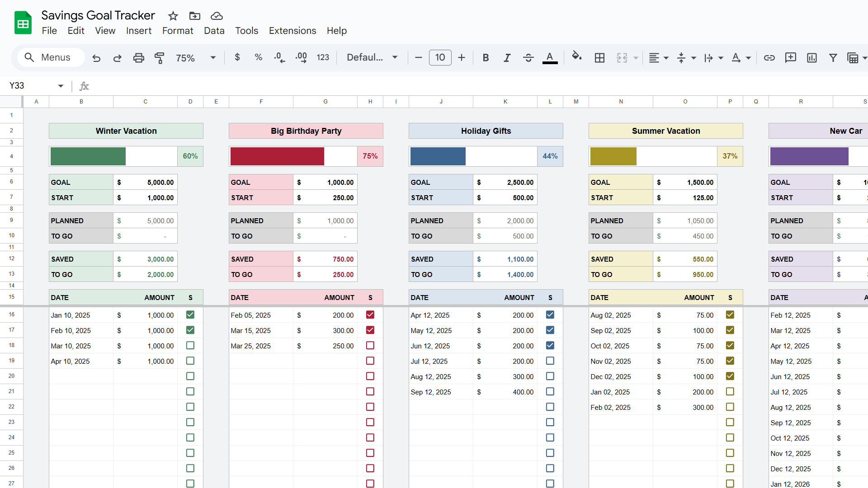868x488 pixels.
Task: Open the borders tool
Action: click(x=599, y=58)
